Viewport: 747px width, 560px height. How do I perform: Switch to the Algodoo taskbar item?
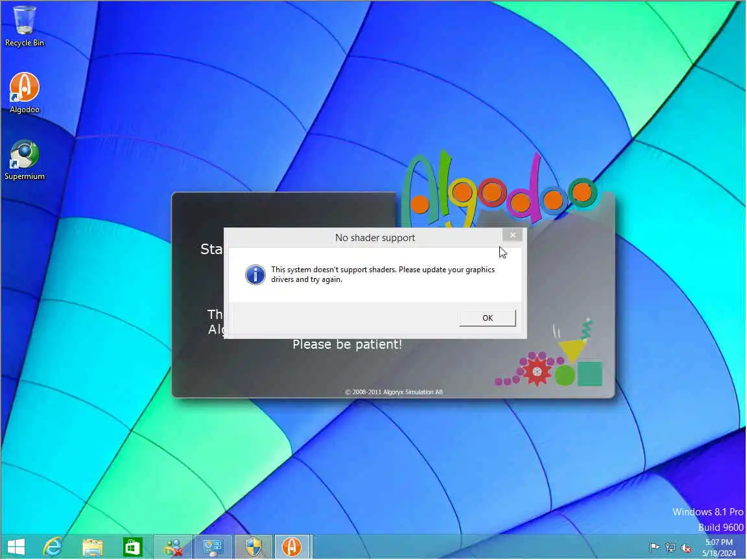coord(292,546)
